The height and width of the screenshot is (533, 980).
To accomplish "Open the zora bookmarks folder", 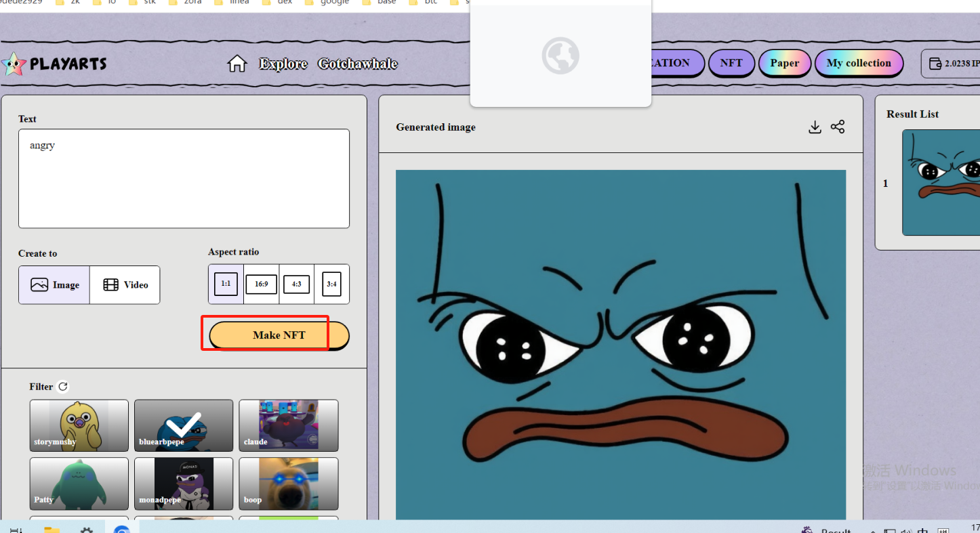I will (184, 2).
